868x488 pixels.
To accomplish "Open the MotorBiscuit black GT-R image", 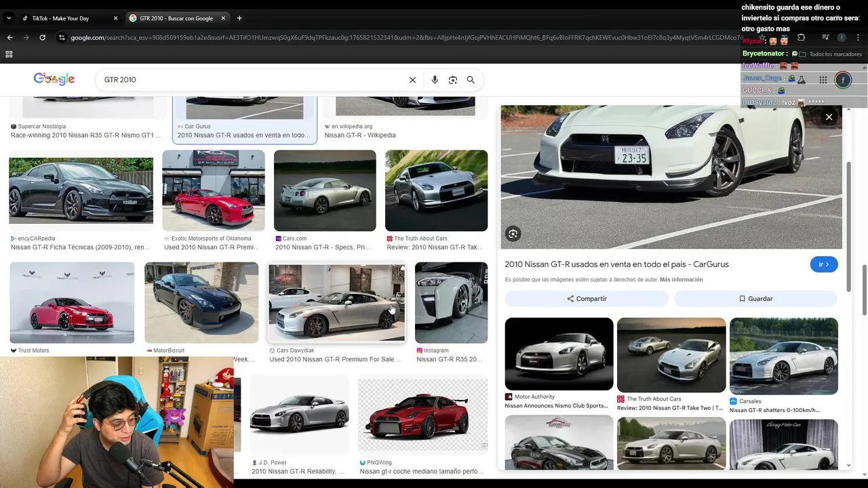I will tap(201, 303).
